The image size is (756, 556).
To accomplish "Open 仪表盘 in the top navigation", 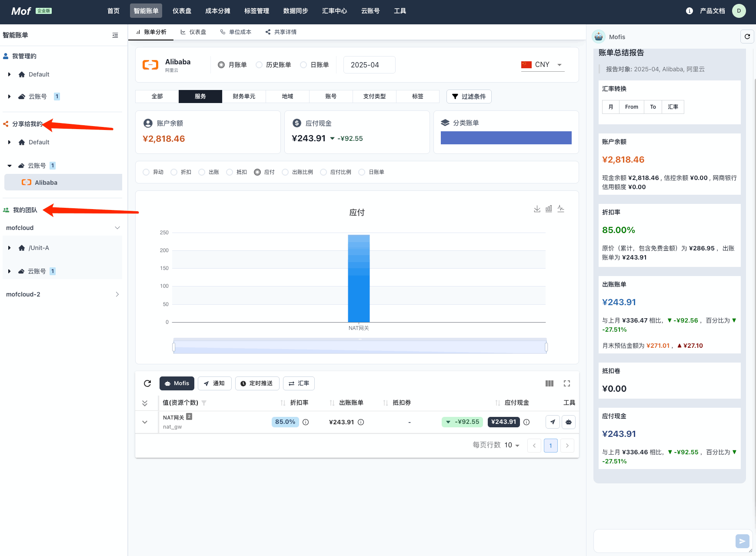I will pyautogui.click(x=182, y=11).
